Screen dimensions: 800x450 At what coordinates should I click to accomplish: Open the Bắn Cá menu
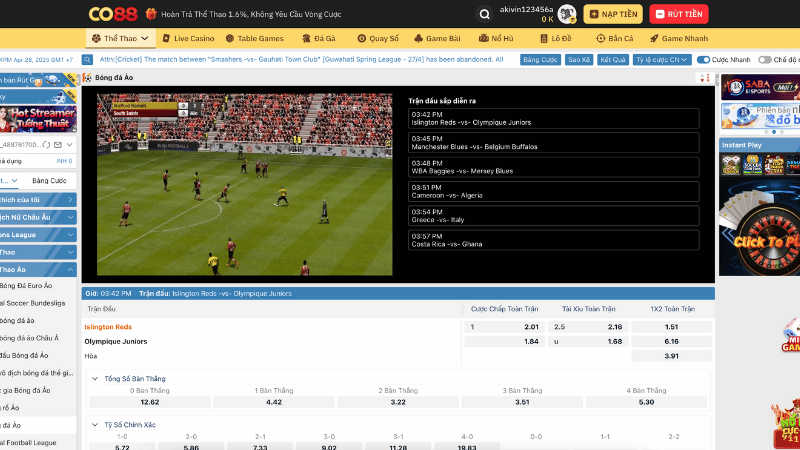click(614, 38)
